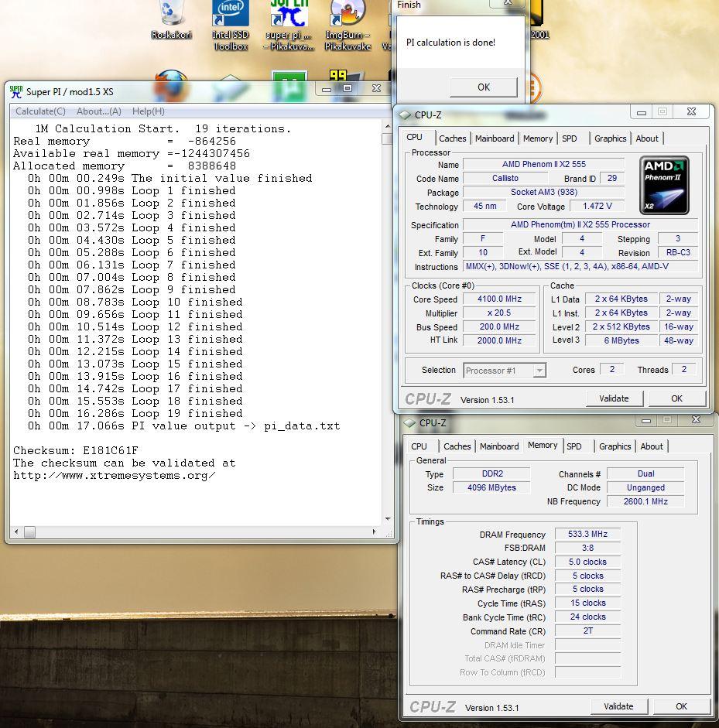This screenshot has height=728, width=719.
Task: Click the upper CPU-Z window title icon
Action: pyautogui.click(x=405, y=114)
